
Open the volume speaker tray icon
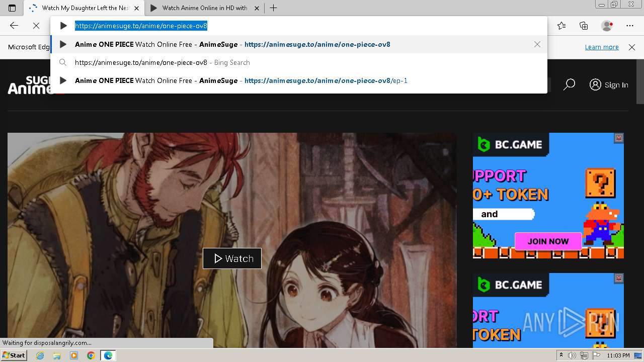[572, 355]
